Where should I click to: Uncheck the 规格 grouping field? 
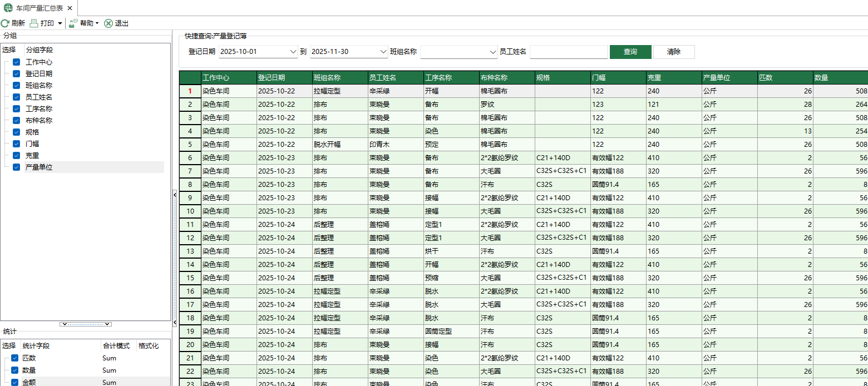(x=16, y=132)
